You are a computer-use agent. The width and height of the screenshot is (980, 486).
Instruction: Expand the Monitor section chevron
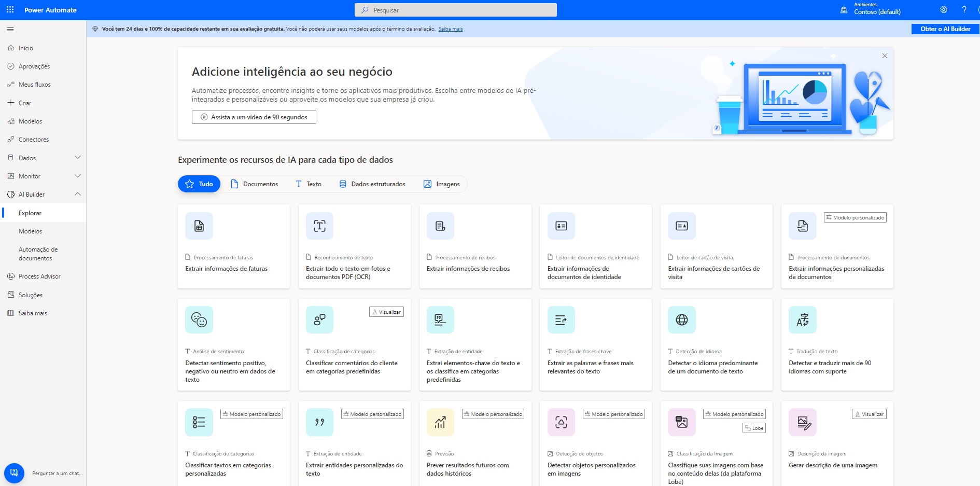[x=78, y=176]
